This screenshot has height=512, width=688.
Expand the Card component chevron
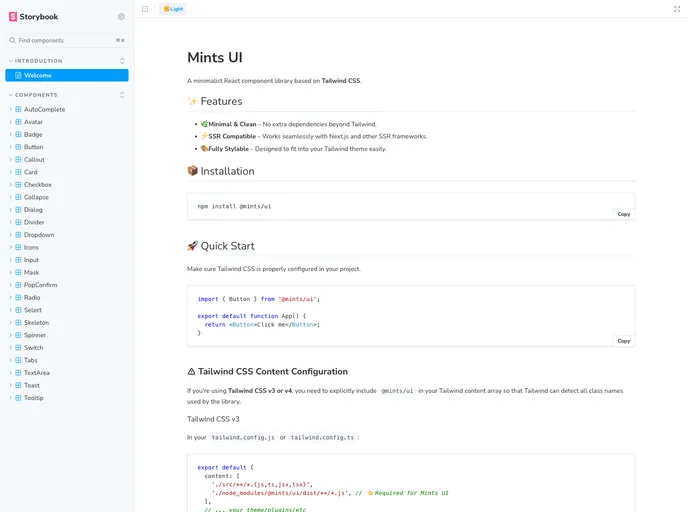tap(11, 172)
